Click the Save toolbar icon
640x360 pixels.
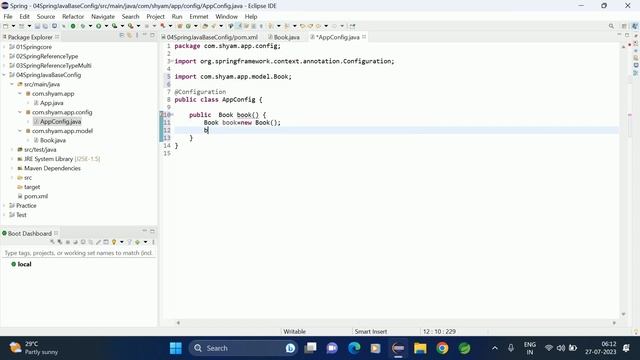click(37, 26)
